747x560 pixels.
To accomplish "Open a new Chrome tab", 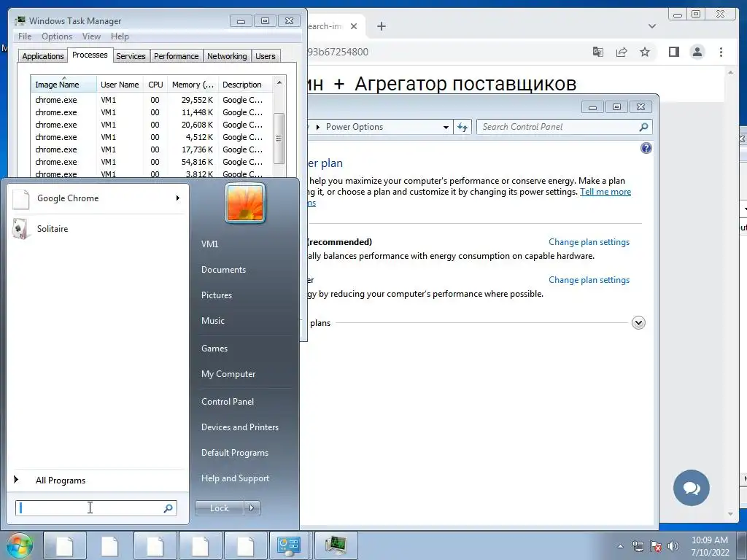I will (381, 26).
